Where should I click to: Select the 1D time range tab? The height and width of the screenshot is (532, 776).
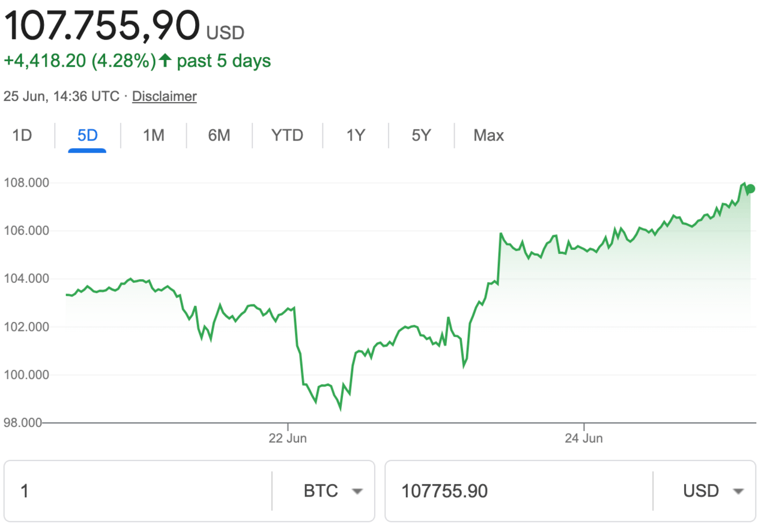coord(22,135)
